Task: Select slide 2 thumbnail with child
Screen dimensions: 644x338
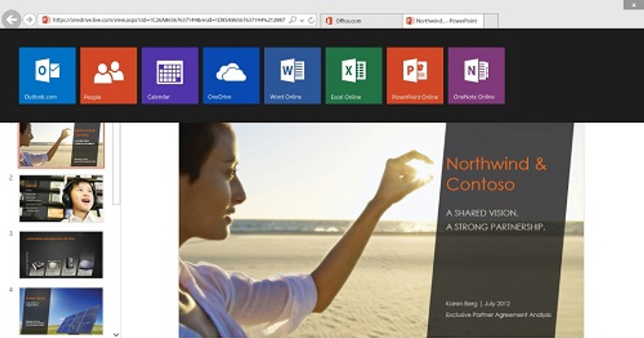Action: (x=61, y=199)
